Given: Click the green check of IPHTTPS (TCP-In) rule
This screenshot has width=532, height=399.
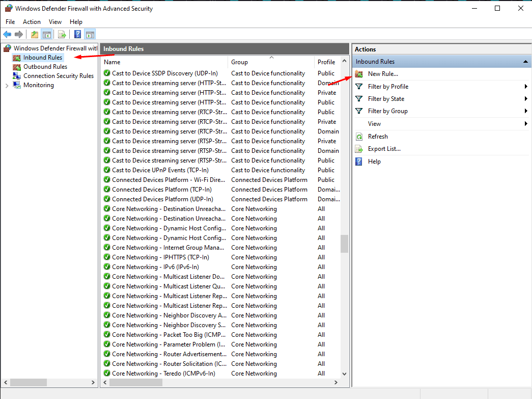Looking at the screenshot, I should click(107, 257).
